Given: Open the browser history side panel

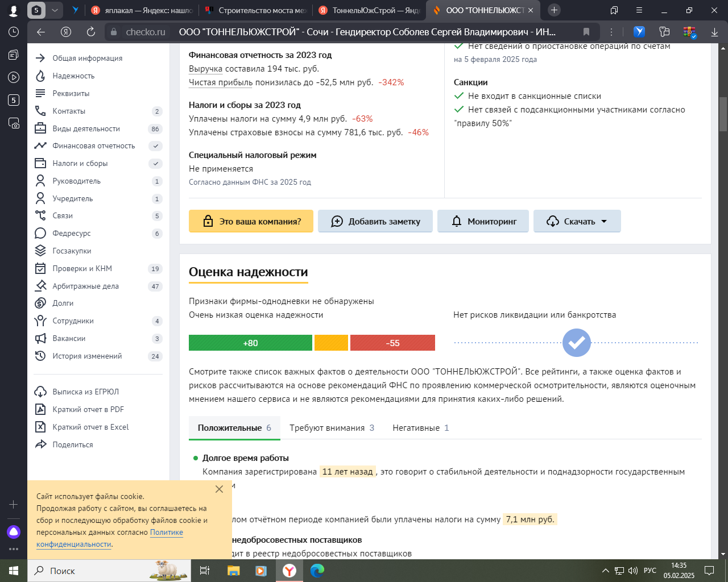Looking at the screenshot, I should [14, 32].
